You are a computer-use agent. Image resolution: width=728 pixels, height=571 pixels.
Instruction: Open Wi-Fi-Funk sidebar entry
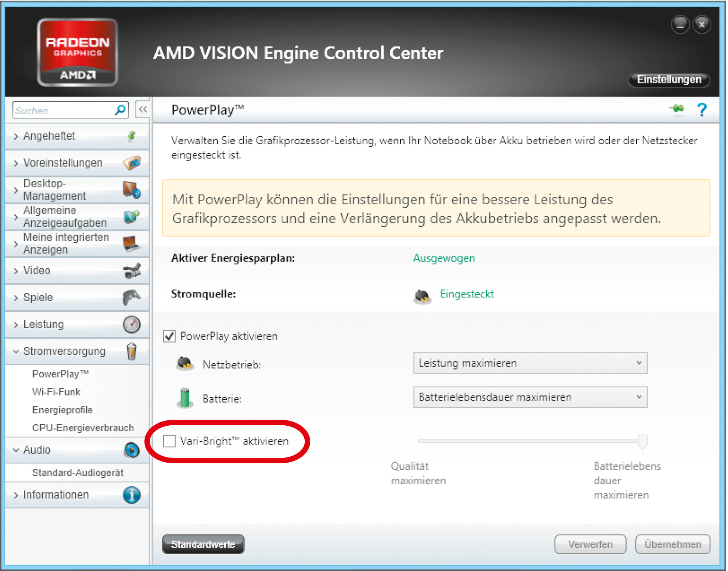56,392
